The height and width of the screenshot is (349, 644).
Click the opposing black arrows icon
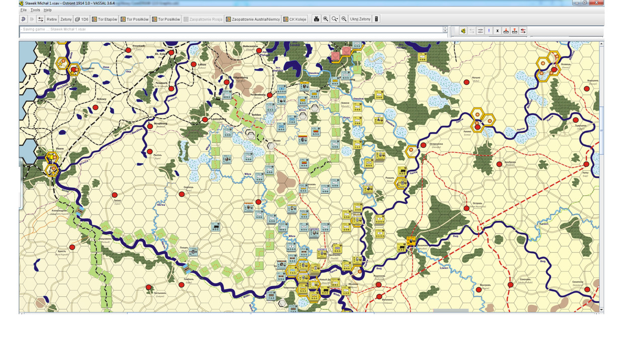coord(480,31)
